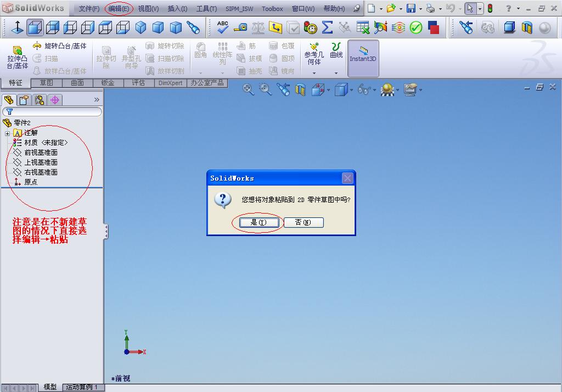Collapse the feature panel side handle
Viewport: 562px width, 392px height.
106,232
